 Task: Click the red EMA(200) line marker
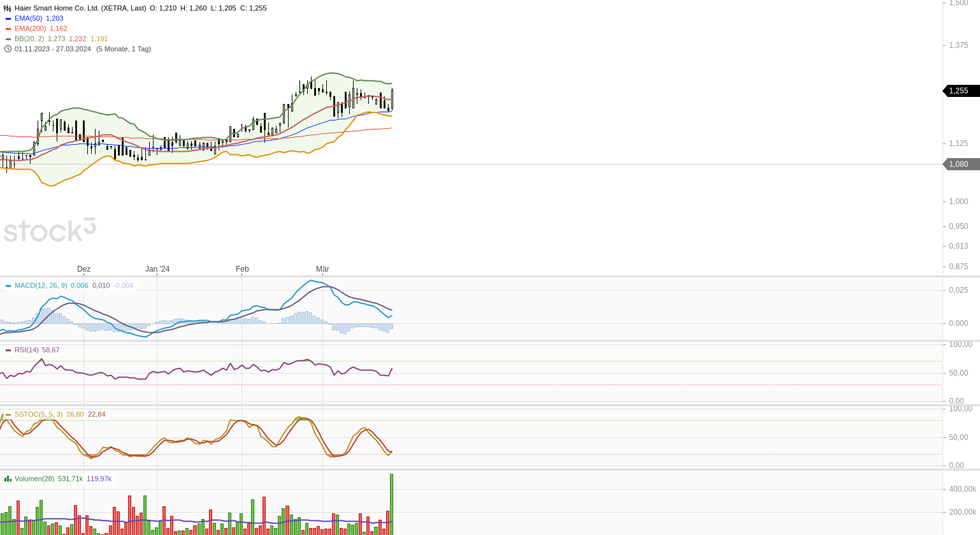coord(8,29)
